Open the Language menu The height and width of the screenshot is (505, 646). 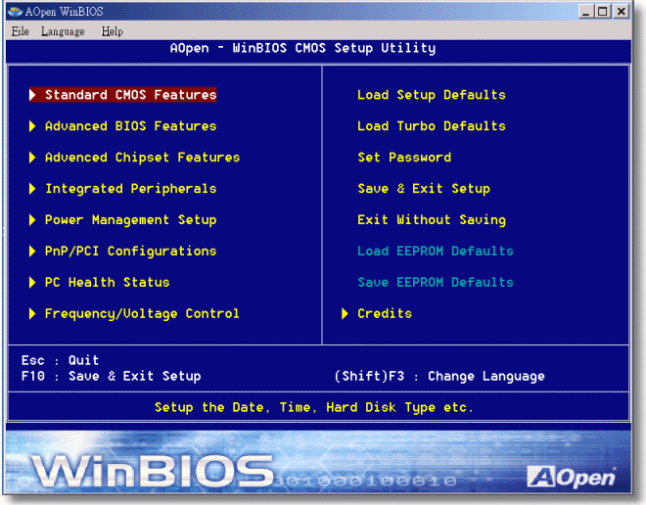63,32
